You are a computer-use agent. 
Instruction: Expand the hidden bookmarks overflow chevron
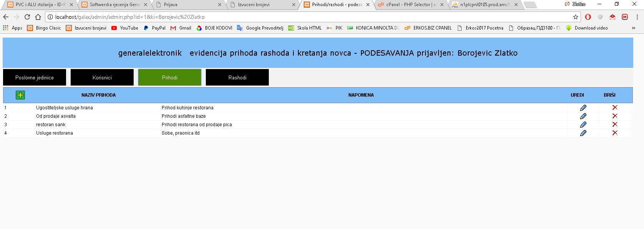[x=633, y=28]
